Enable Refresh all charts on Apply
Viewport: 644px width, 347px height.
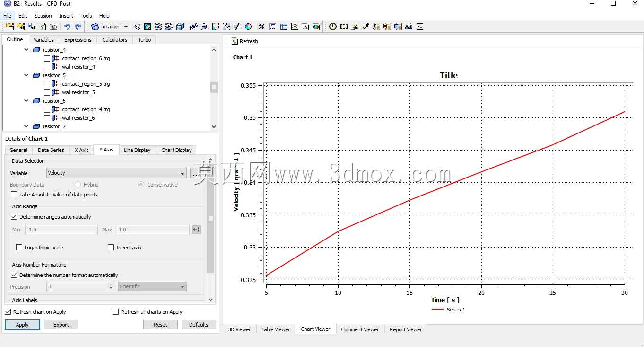coord(115,312)
